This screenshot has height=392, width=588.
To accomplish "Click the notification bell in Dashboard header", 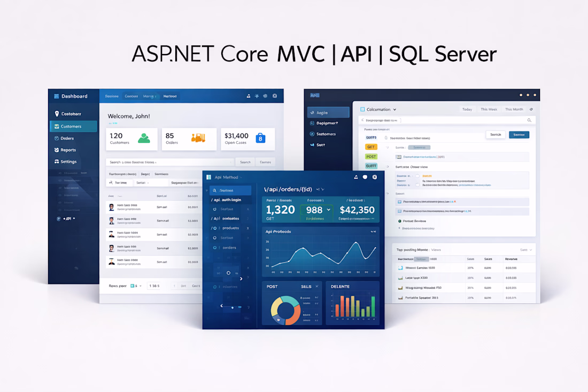I will (248, 96).
